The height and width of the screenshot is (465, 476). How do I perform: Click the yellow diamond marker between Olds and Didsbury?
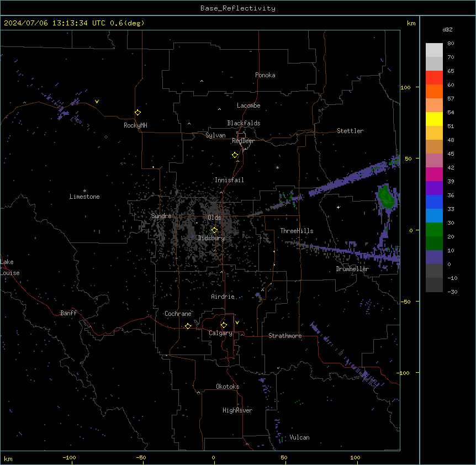215,230
